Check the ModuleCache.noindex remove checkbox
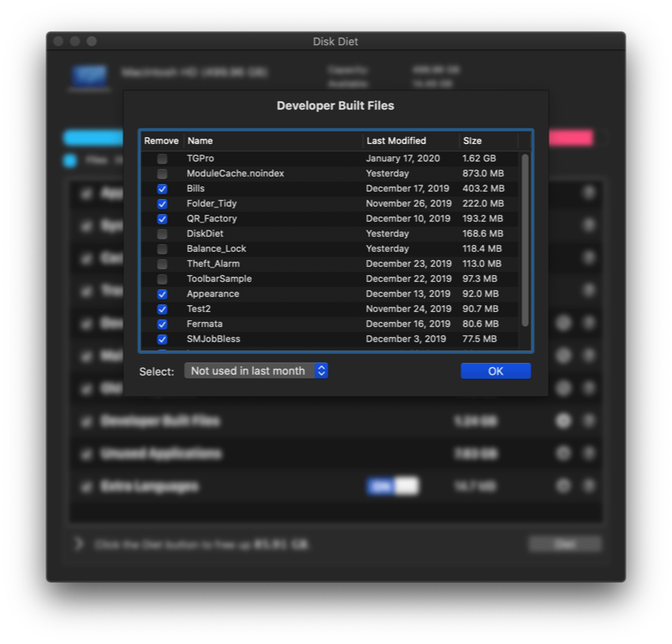Screen dimensions: 672x644 162,174
